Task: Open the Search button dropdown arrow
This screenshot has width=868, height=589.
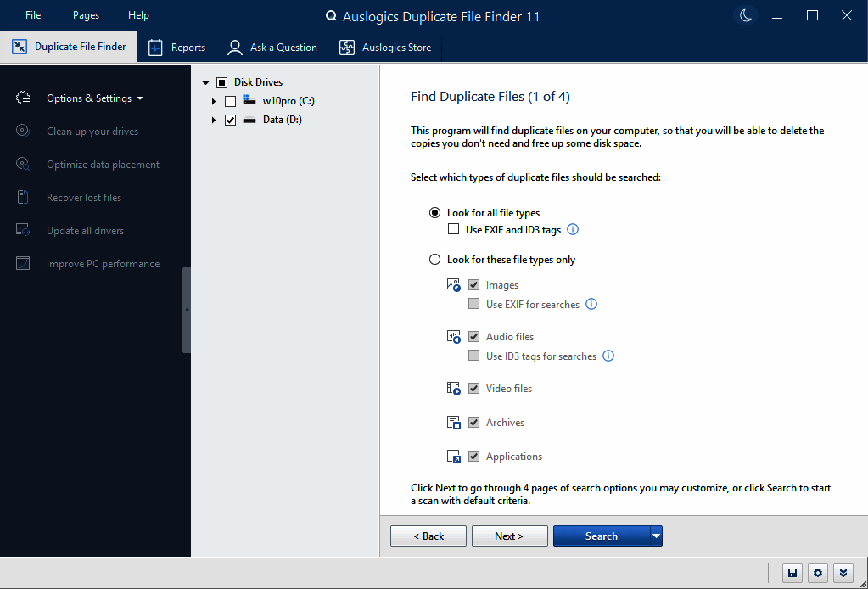Action: 656,536
